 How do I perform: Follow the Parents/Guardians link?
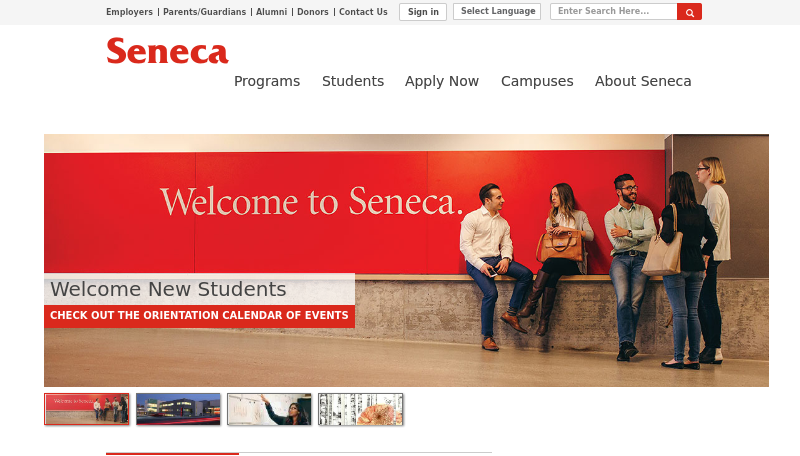(x=204, y=12)
